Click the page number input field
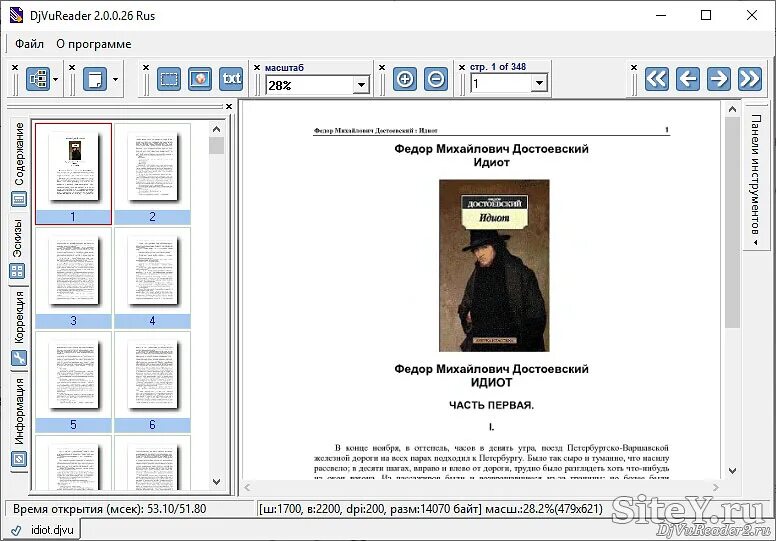This screenshot has width=776, height=541. click(x=501, y=83)
